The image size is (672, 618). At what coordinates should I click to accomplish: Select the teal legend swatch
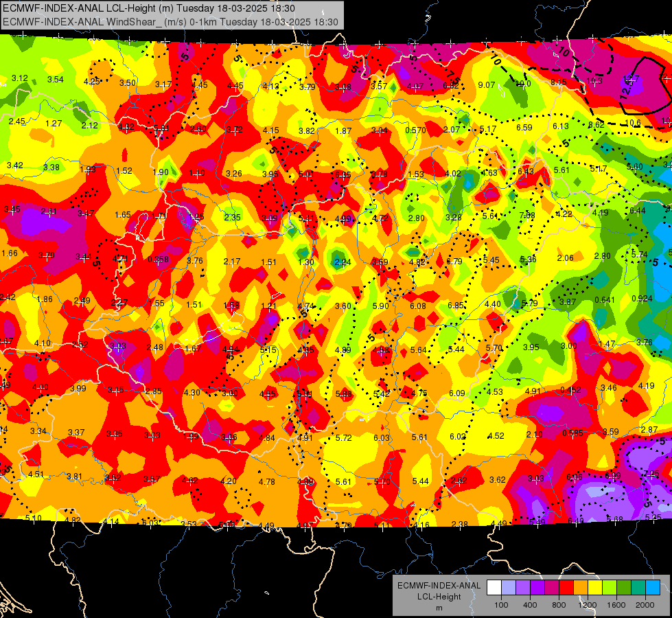coord(638,588)
